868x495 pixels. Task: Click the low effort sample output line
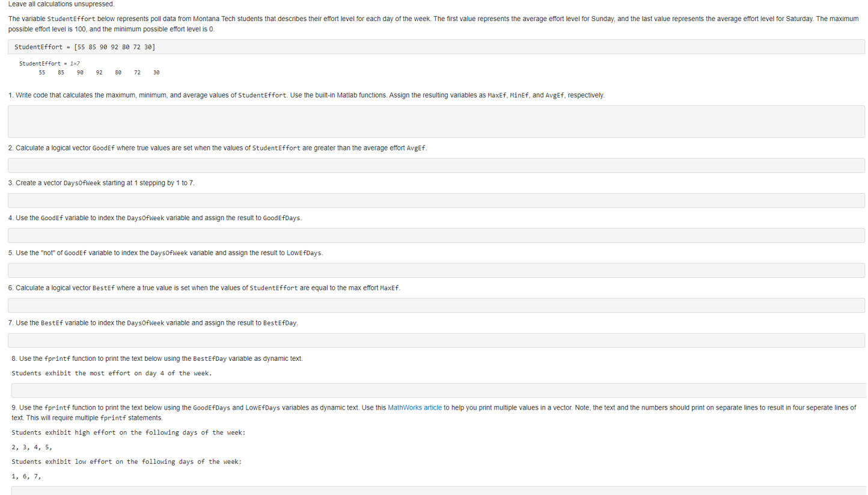click(126, 461)
